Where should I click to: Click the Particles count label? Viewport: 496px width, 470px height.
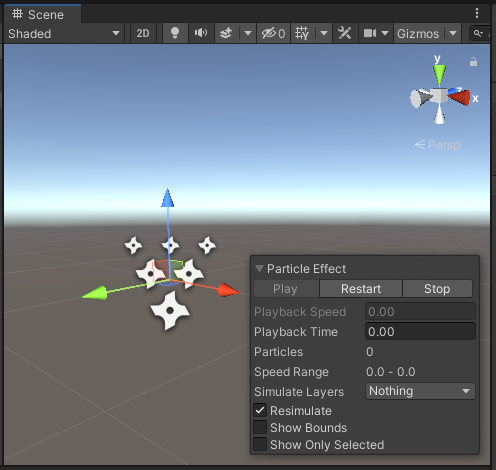pyautogui.click(x=279, y=352)
